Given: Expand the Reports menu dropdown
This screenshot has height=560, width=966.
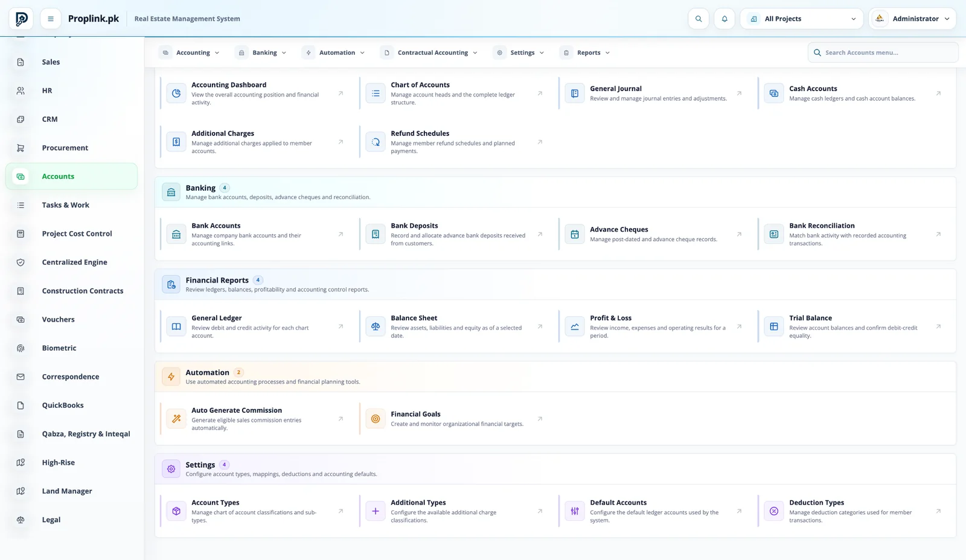Looking at the screenshot, I should (585, 52).
